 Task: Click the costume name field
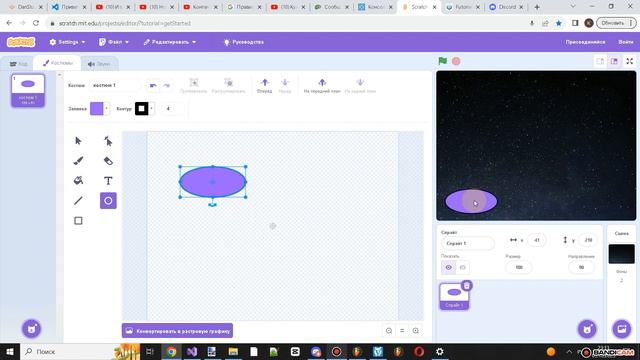[x=115, y=85]
